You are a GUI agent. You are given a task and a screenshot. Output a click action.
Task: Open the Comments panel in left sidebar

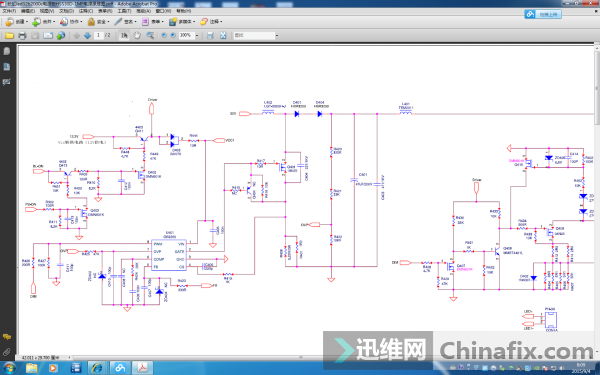point(7,337)
